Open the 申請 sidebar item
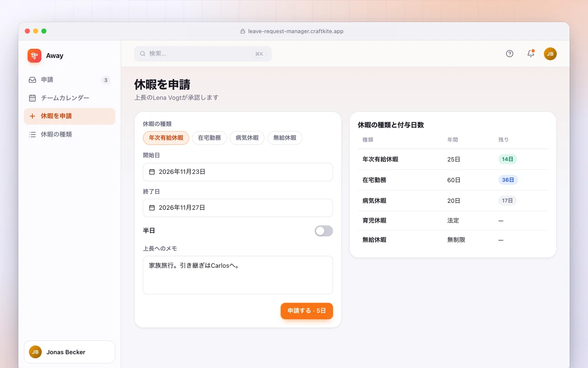Viewport: 588px width, 368px height. pos(69,80)
